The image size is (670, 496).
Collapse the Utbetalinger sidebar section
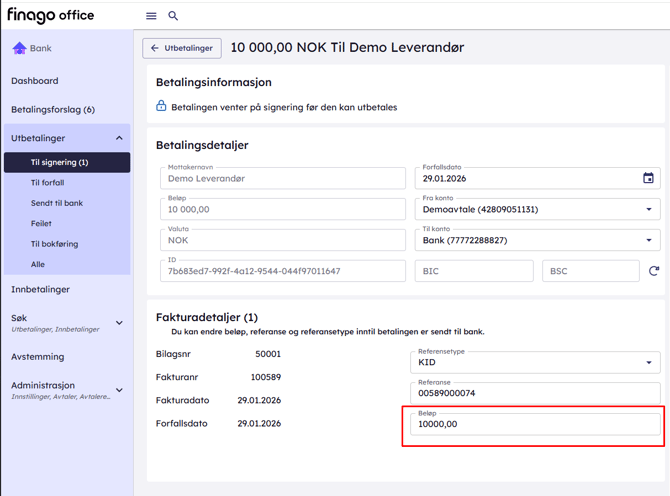(x=119, y=138)
